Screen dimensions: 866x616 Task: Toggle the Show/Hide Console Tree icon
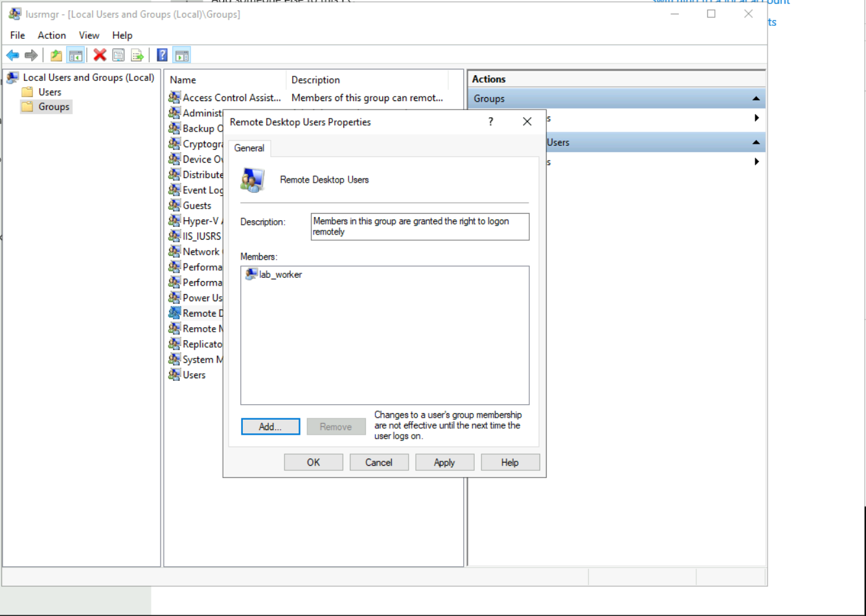click(x=75, y=55)
